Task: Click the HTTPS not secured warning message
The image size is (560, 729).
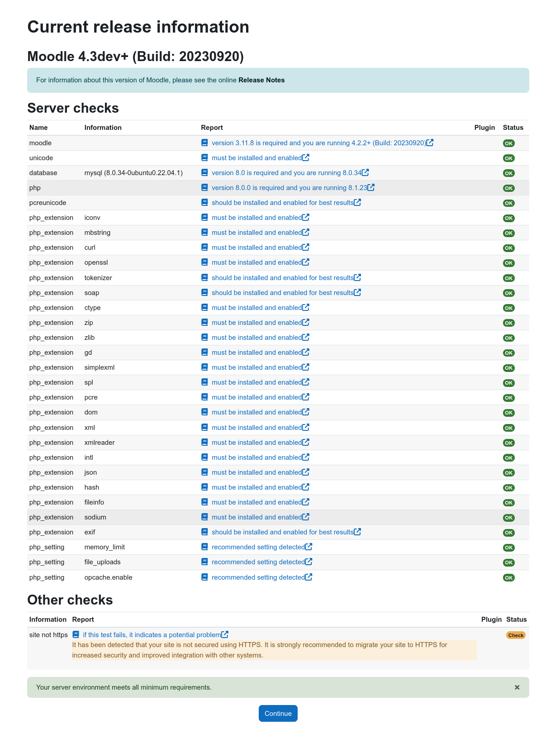Action: [274, 650]
